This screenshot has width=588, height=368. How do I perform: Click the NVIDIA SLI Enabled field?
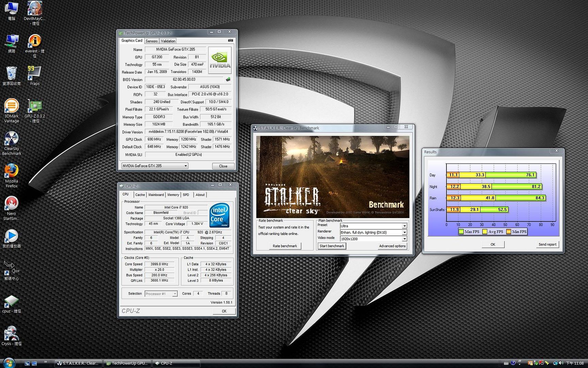[x=188, y=155]
